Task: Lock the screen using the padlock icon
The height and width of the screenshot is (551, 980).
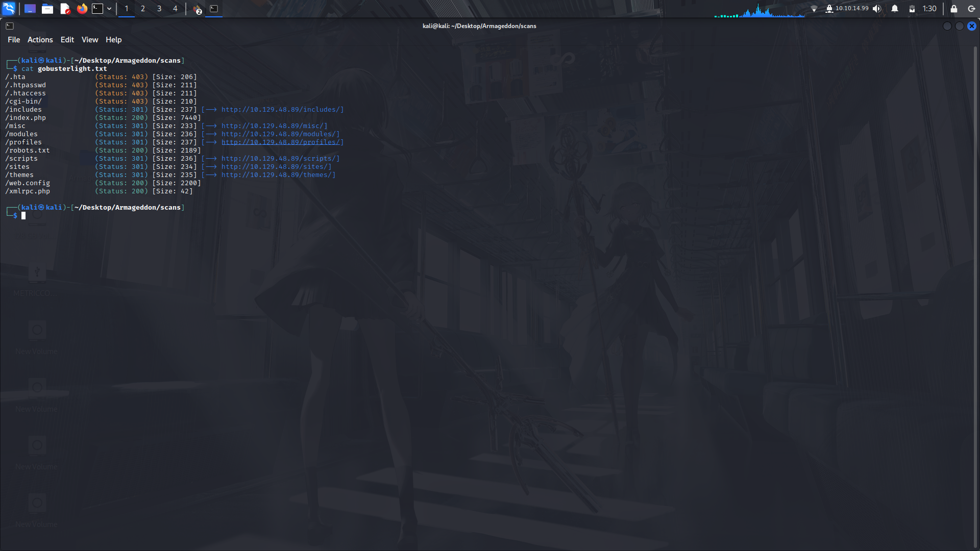Action: [953, 9]
